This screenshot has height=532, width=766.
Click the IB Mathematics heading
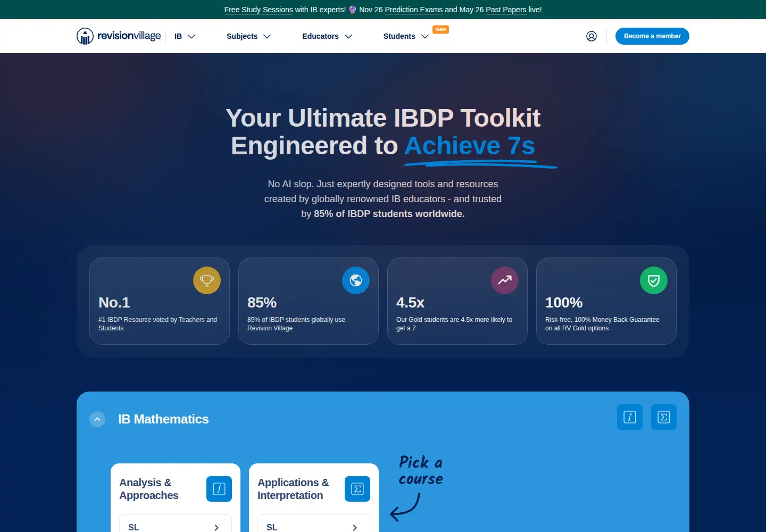[x=163, y=419]
